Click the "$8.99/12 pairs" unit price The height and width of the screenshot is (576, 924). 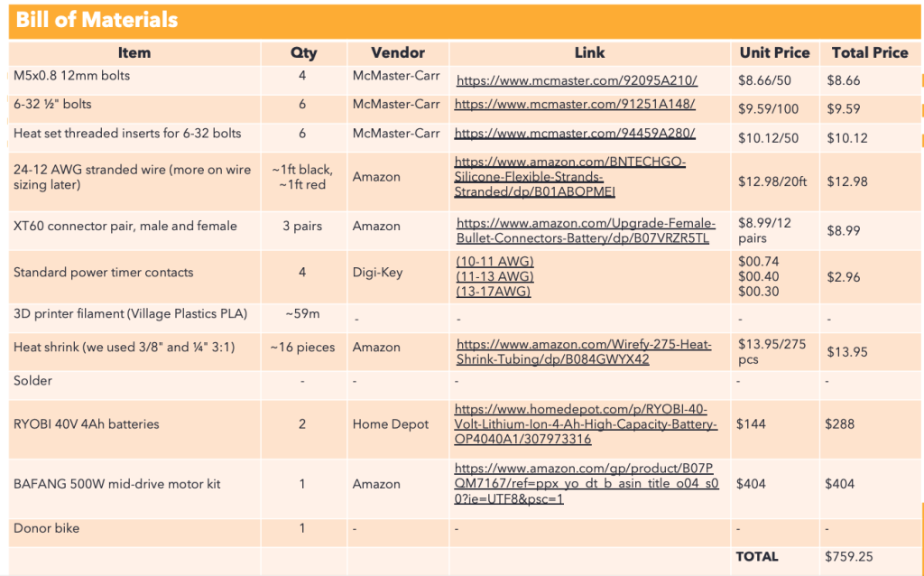coord(765,231)
